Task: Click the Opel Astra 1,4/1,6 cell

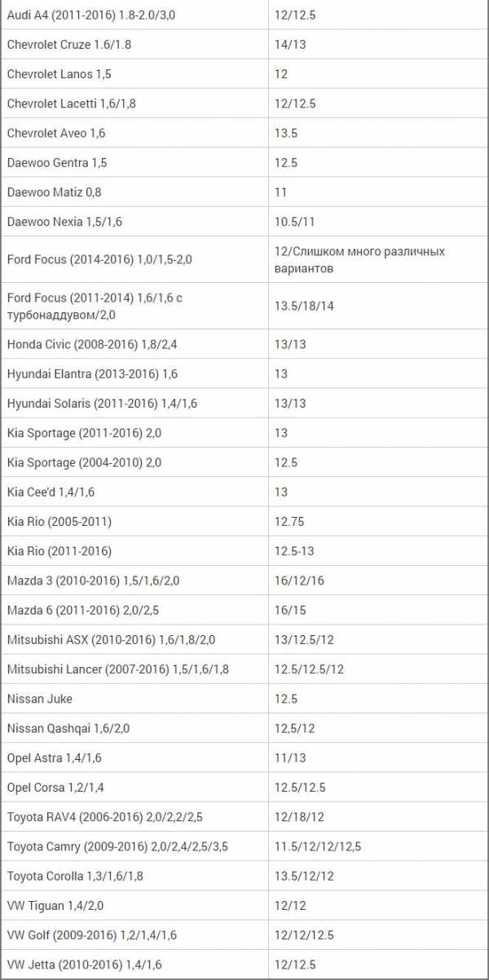Action: (54, 757)
